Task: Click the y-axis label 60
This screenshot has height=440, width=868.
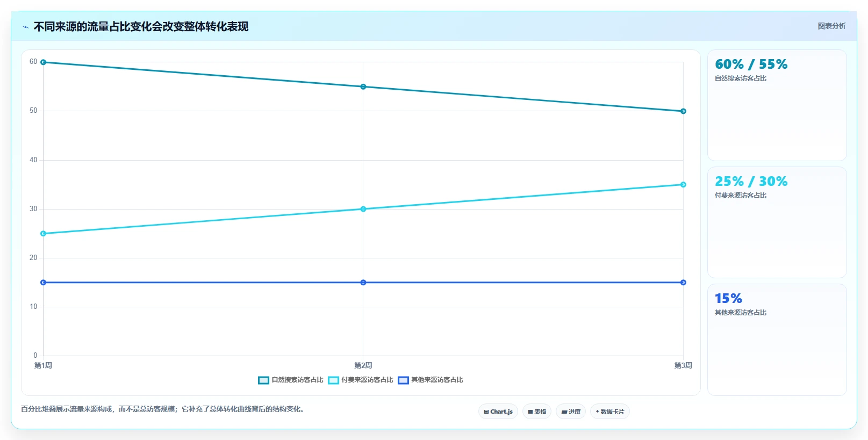Action: [33, 62]
